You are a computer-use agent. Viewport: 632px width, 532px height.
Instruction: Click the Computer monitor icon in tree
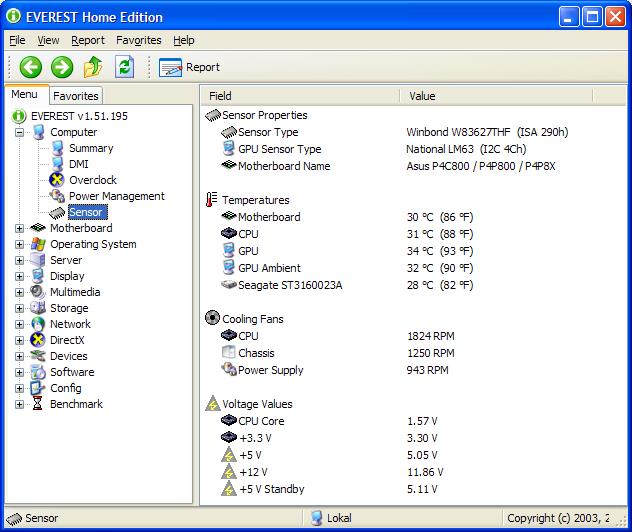(38, 132)
